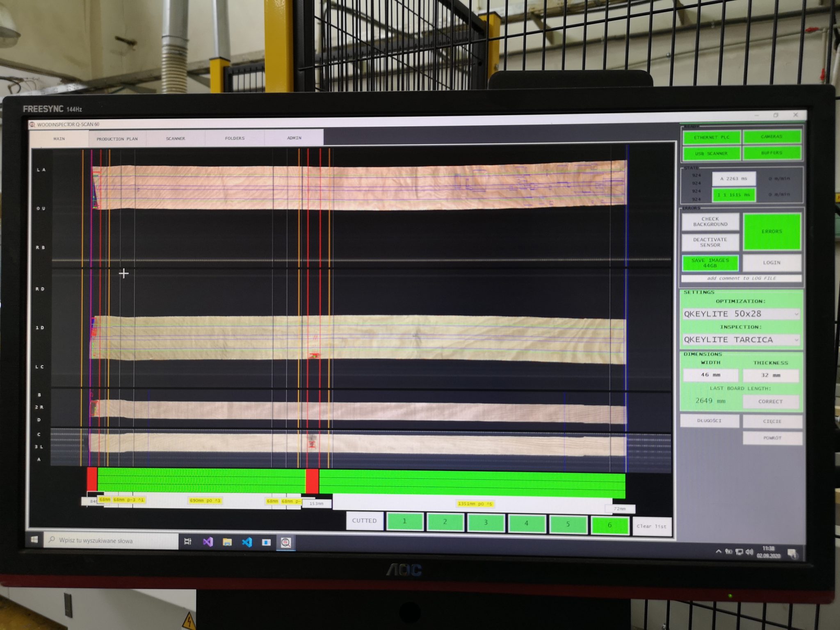Image resolution: width=840 pixels, height=630 pixels.
Task: Open Task View on the taskbar
Action: [188, 541]
